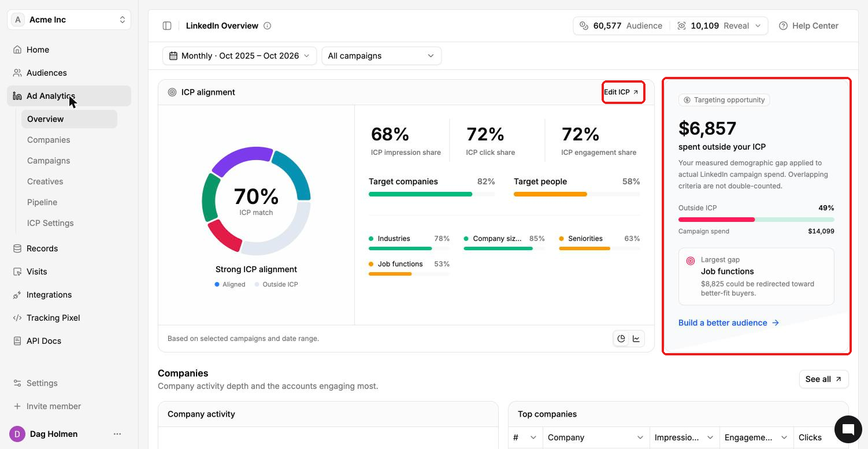
Task: Open Home from the sidebar
Action: [69, 50]
